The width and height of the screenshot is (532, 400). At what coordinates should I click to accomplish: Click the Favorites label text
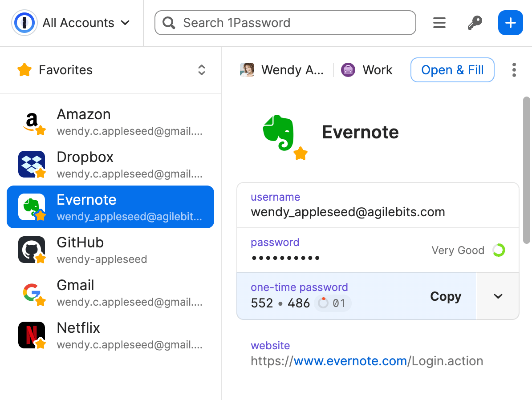pos(65,70)
